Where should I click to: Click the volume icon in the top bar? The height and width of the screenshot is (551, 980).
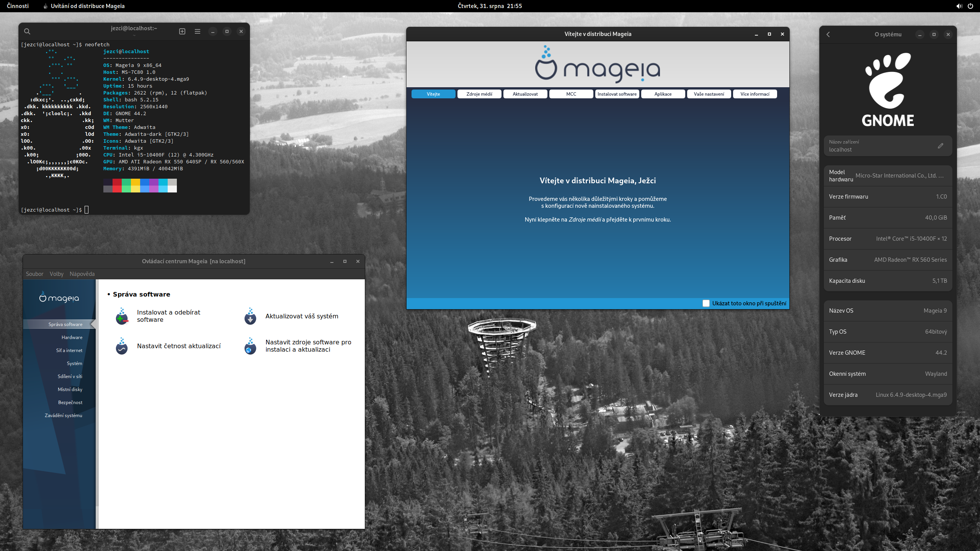[x=959, y=6]
